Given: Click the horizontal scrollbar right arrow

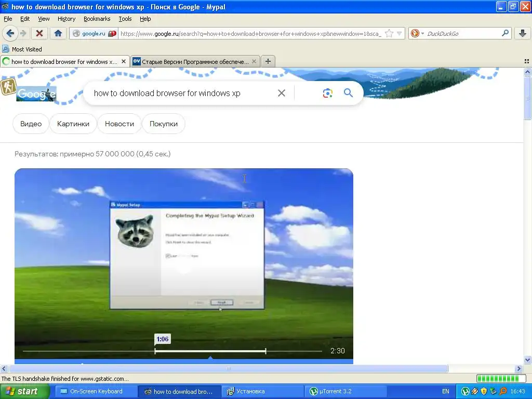Looking at the screenshot, I should pyautogui.click(x=519, y=368).
